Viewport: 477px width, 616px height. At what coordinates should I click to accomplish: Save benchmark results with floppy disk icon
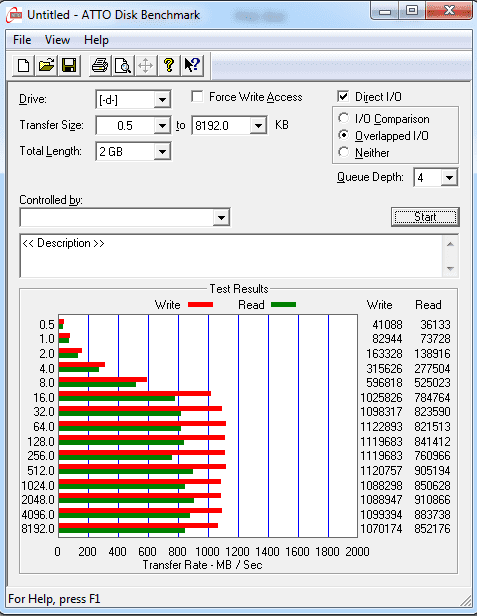(69, 65)
